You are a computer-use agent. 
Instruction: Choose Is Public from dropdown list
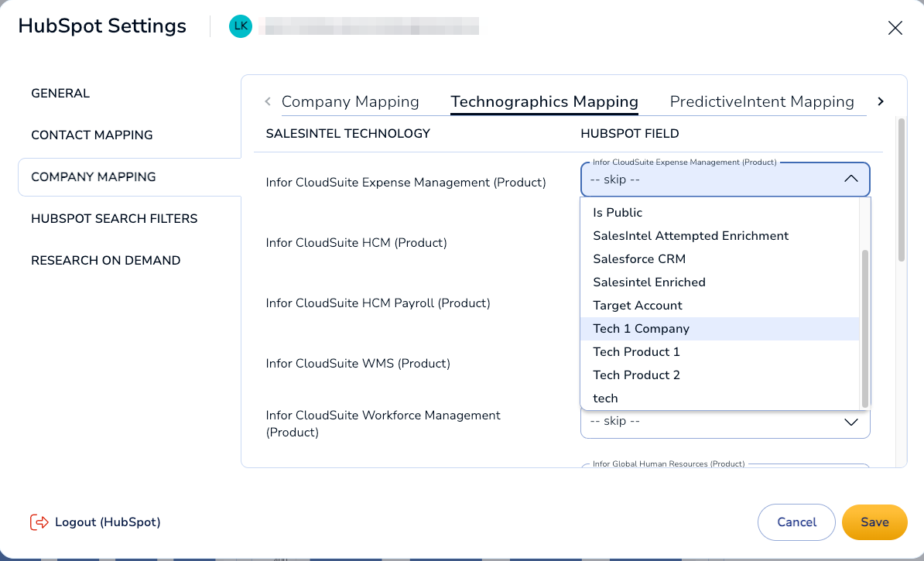click(720, 213)
